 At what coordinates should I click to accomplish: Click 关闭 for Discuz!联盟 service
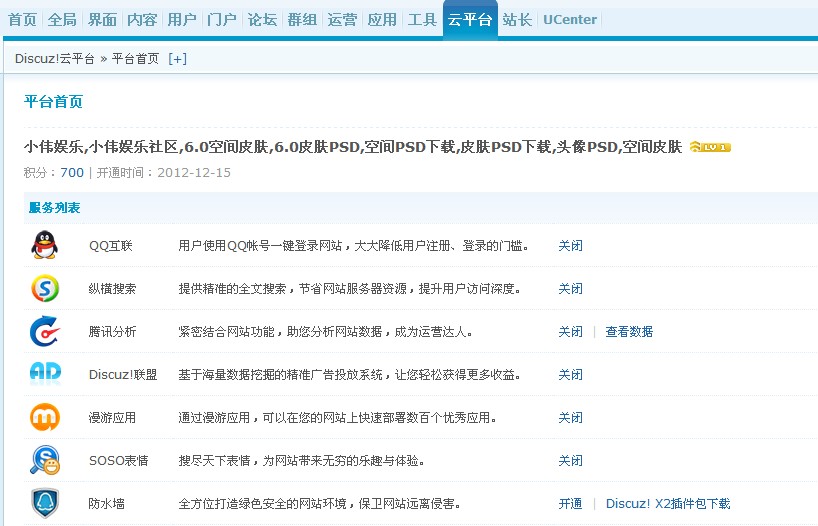click(570, 375)
